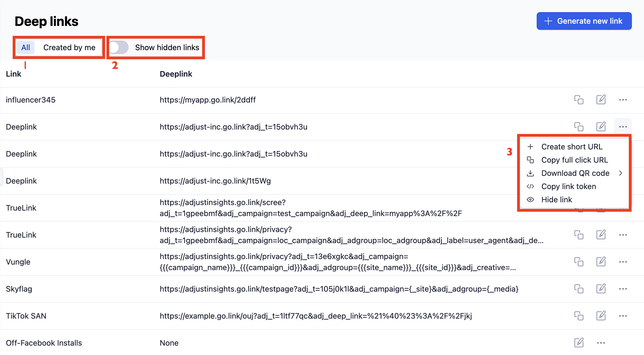Image resolution: width=644 pixels, height=355 pixels.
Task: Open more options for influencer345
Action: tap(623, 100)
